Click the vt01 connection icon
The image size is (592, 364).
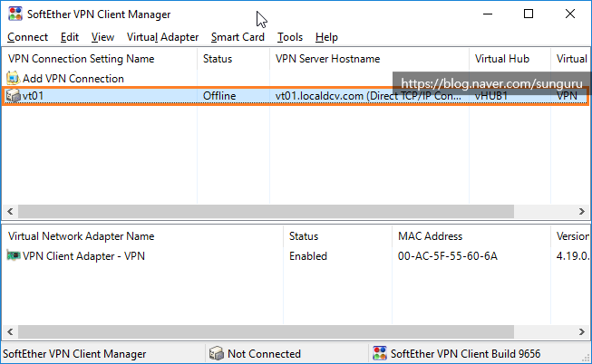click(14, 95)
